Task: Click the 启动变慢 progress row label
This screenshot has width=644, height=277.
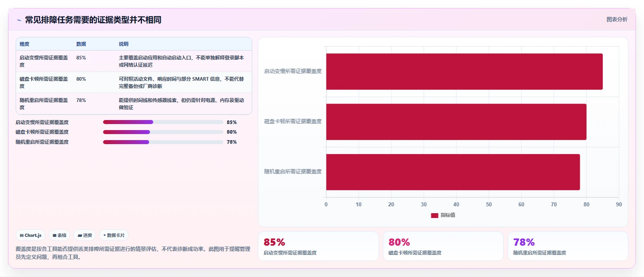Action: click(x=42, y=122)
